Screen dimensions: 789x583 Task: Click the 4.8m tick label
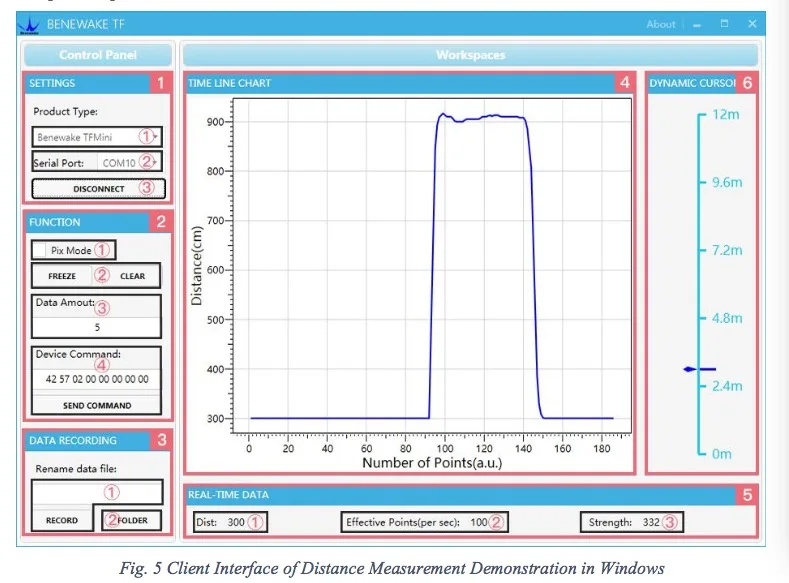tap(727, 318)
